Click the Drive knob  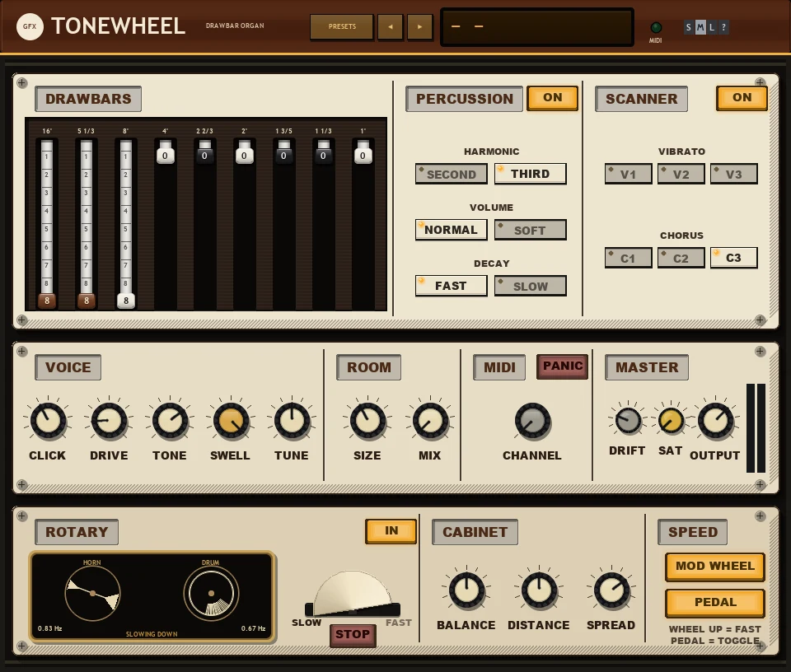click(x=109, y=421)
